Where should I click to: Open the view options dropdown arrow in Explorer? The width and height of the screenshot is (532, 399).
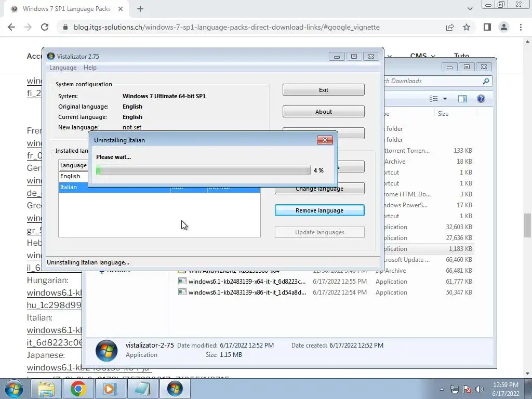point(445,99)
